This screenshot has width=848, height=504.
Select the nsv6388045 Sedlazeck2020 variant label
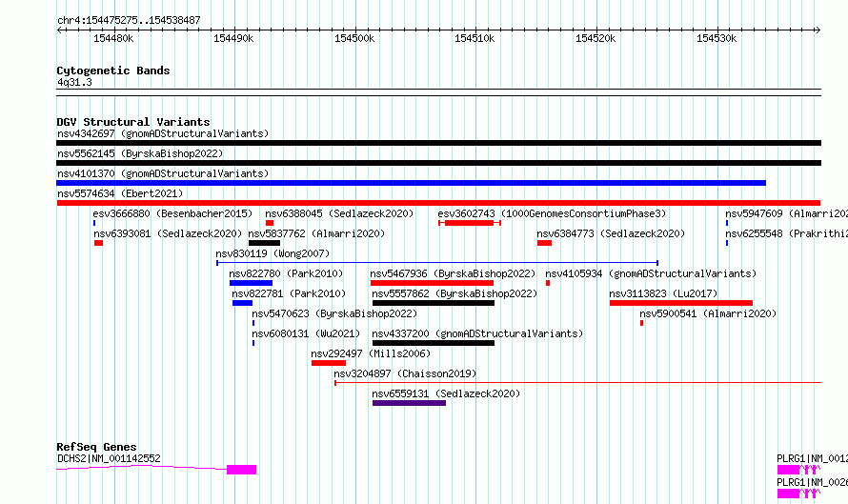pyautogui.click(x=339, y=213)
